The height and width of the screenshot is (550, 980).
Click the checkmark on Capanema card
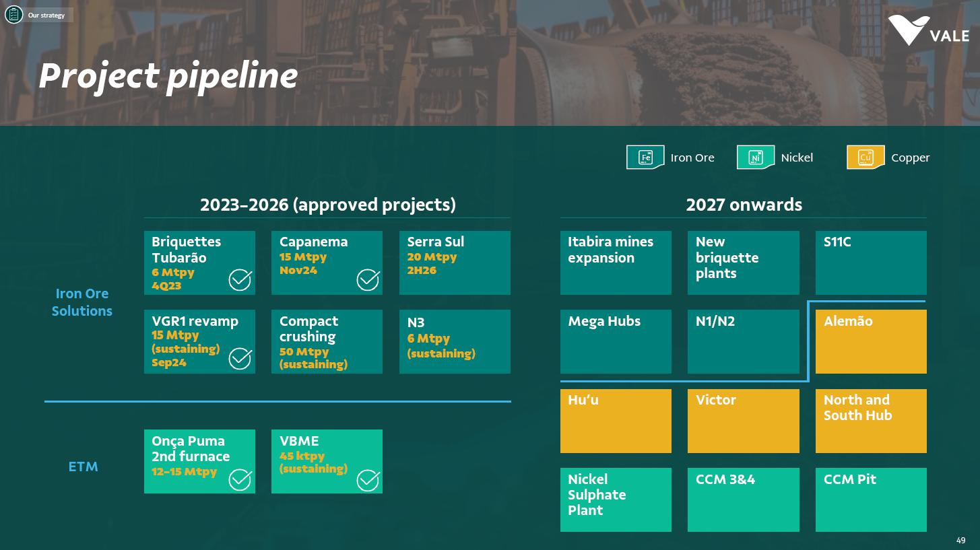368,279
